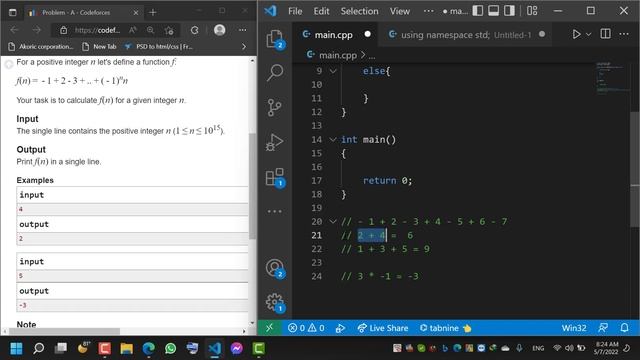
Task: Open tabnine from the status bar
Action: [445, 328]
